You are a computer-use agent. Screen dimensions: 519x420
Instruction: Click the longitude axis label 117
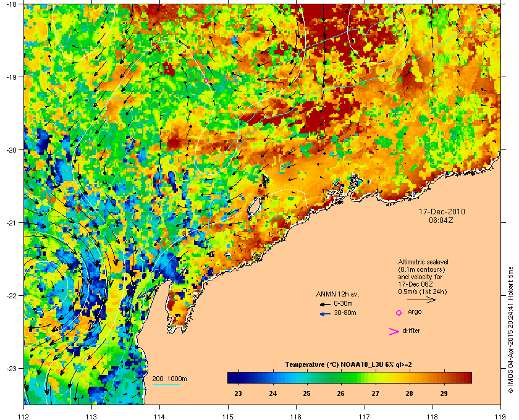(364, 416)
